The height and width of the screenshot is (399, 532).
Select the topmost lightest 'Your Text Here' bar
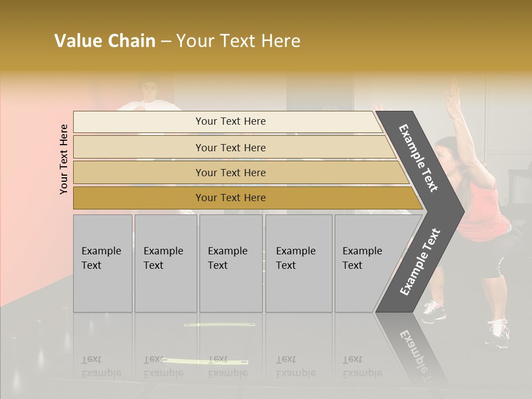click(x=230, y=121)
